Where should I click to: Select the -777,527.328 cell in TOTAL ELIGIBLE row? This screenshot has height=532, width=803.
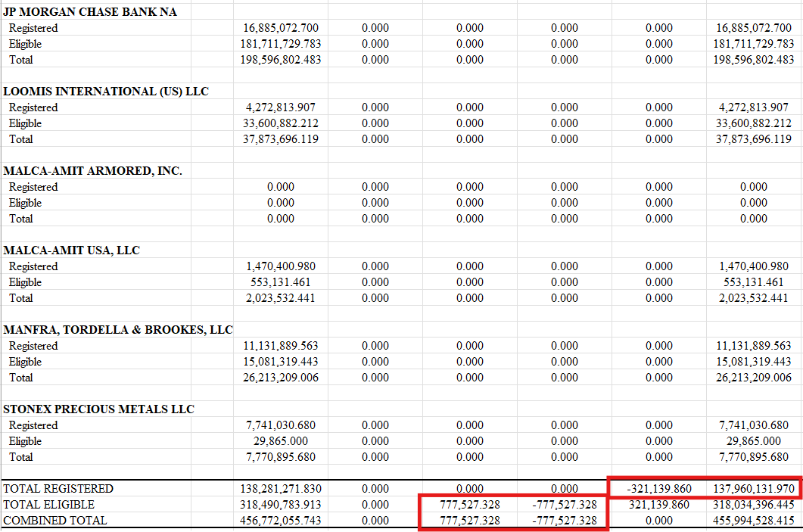pyautogui.click(x=564, y=505)
